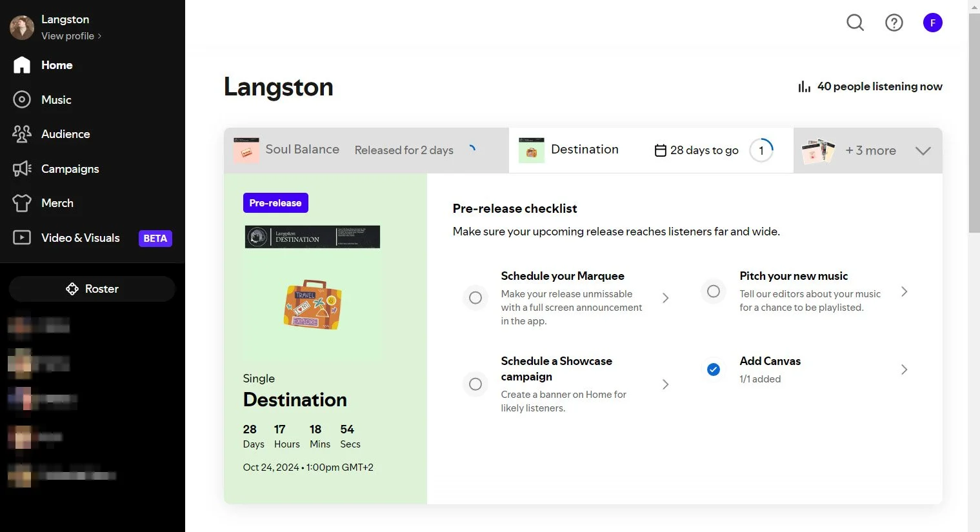Click the Roster button
This screenshot has width=980, height=532.
coord(92,289)
